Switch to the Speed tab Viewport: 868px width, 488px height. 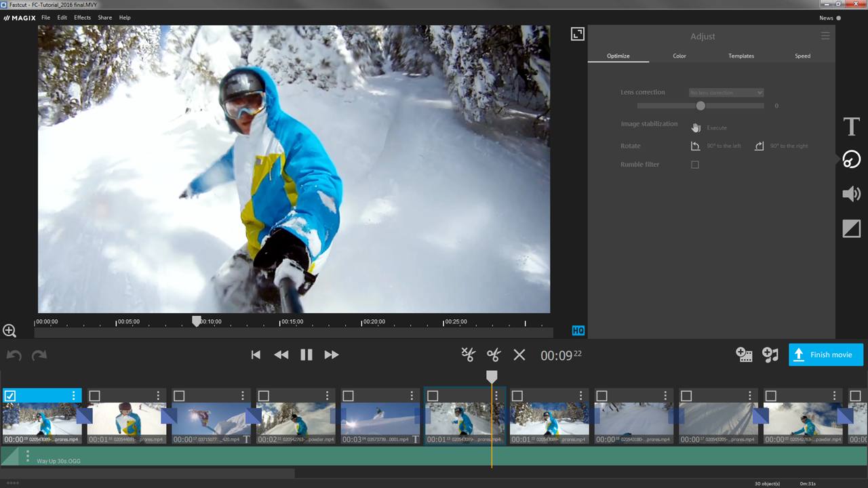tap(803, 56)
